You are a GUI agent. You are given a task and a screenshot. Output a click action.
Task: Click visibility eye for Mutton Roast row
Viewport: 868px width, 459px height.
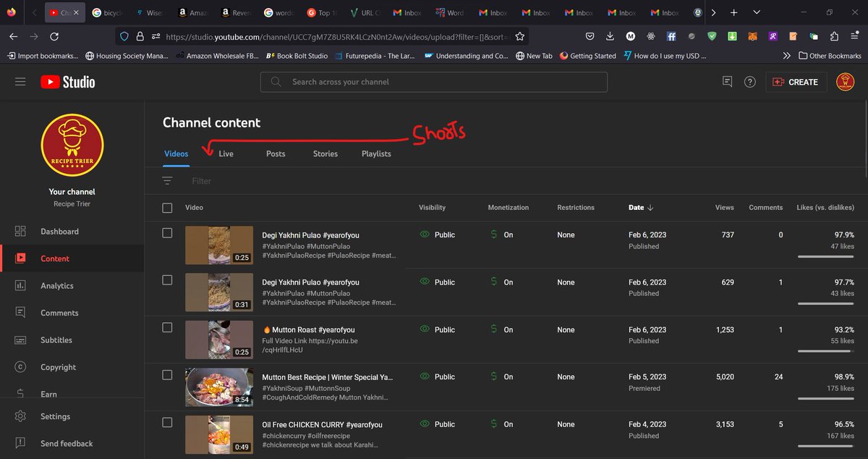pyautogui.click(x=425, y=329)
